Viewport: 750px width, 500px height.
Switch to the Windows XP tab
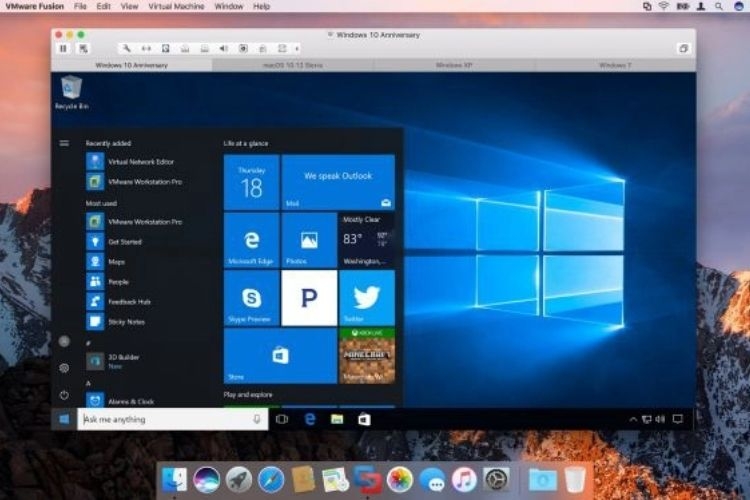tap(453, 65)
